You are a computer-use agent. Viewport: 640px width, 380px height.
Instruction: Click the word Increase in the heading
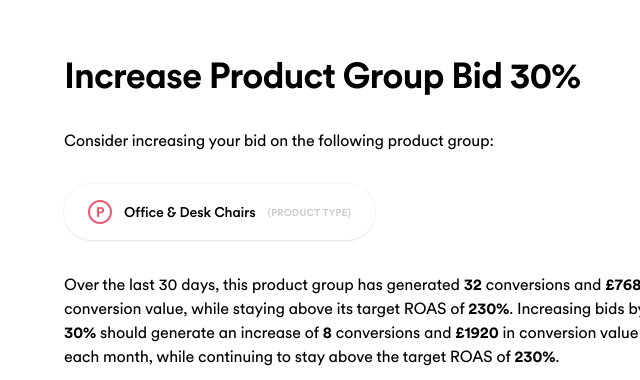tap(133, 77)
